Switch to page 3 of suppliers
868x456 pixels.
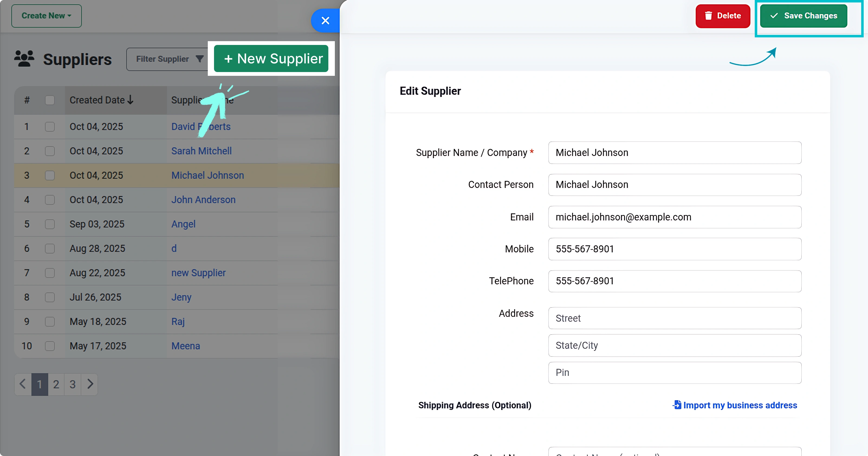click(x=72, y=384)
